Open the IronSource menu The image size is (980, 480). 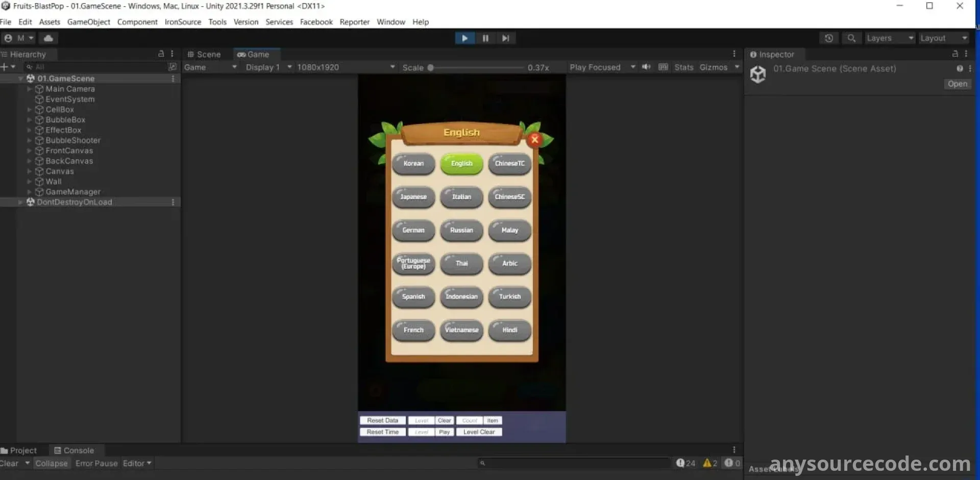[183, 22]
